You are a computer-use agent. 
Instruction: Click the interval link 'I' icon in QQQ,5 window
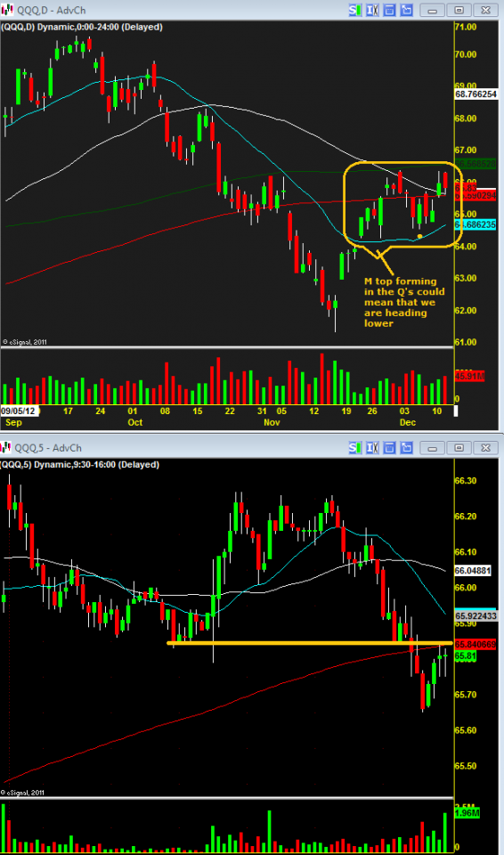[373, 448]
